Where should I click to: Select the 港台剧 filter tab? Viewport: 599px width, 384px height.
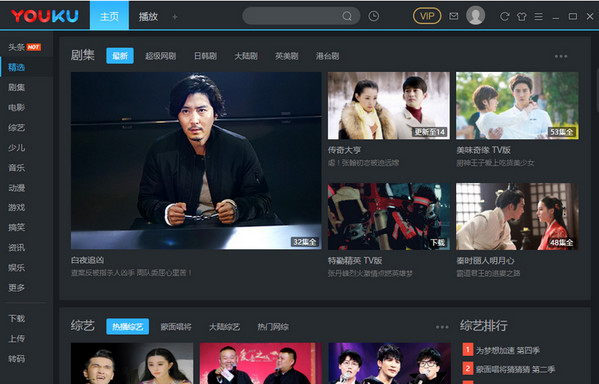327,56
